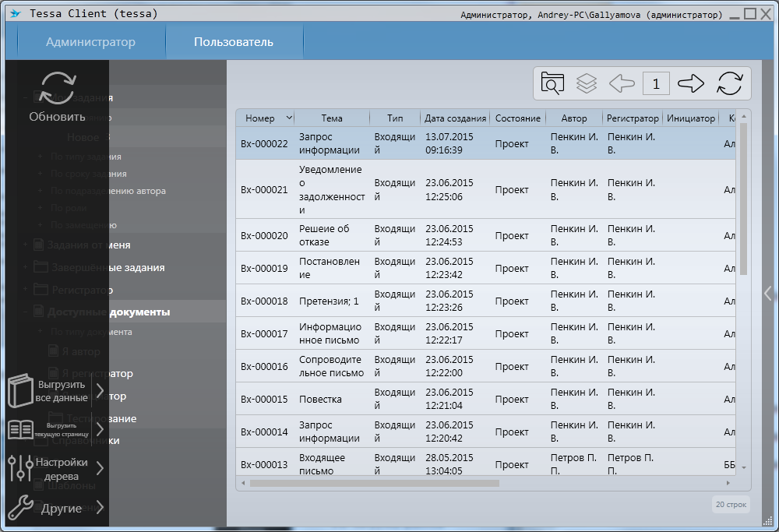Sort table by Номер column header

click(260, 118)
